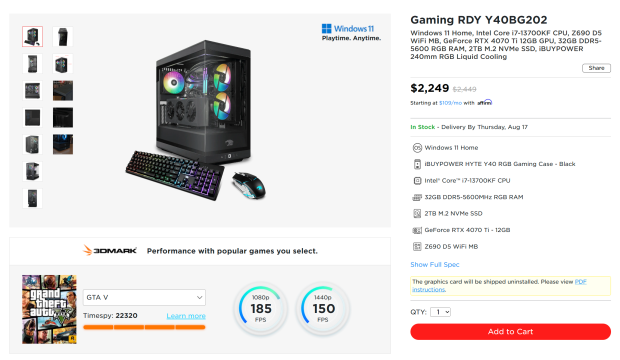Click the Grand Theft Auto V cover image

49,309
